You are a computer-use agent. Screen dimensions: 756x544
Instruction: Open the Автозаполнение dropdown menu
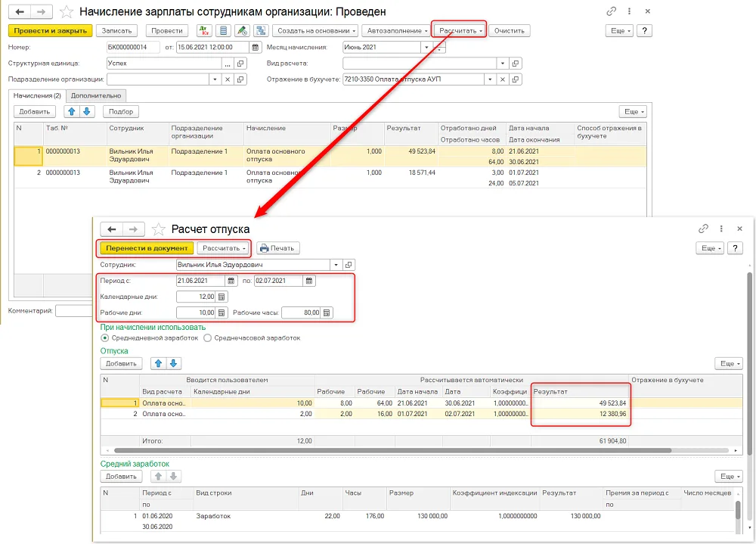(x=397, y=31)
